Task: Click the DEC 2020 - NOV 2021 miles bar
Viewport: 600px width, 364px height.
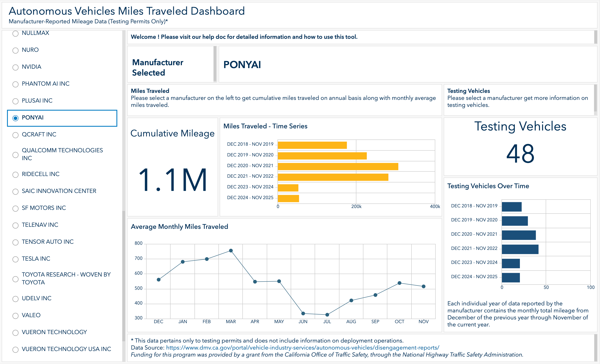Action: point(338,167)
